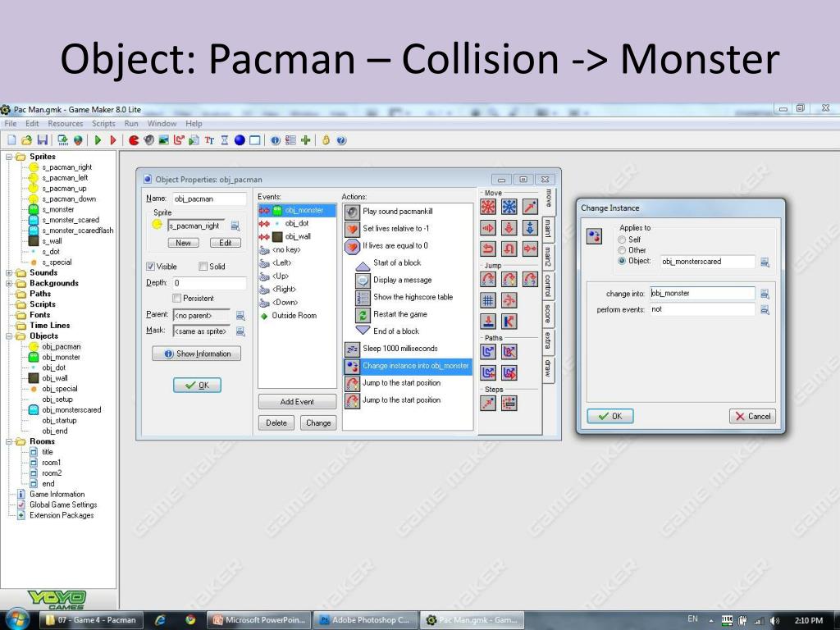Select the Align to Grid action icon

(488, 300)
